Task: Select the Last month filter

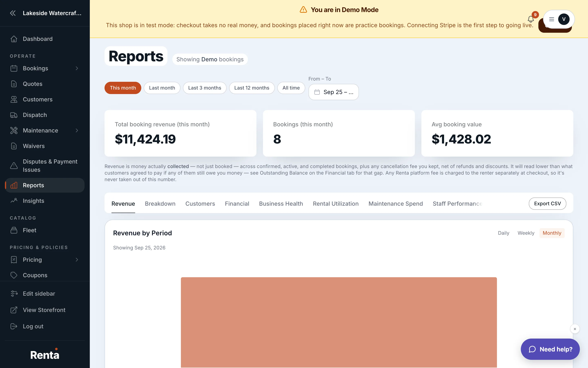Action: (x=162, y=88)
